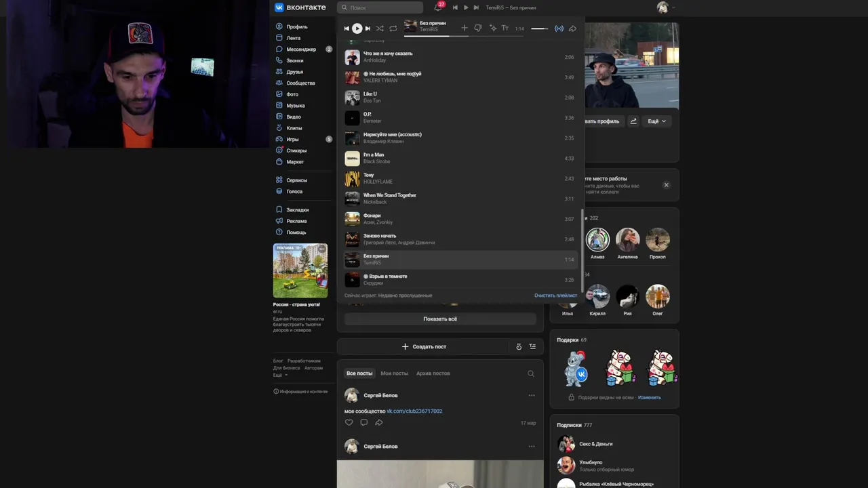Viewport: 868px width, 488px height.
Task: Click the Маркет sidebar icon
Action: pyautogui.click(x=279, y=162)
